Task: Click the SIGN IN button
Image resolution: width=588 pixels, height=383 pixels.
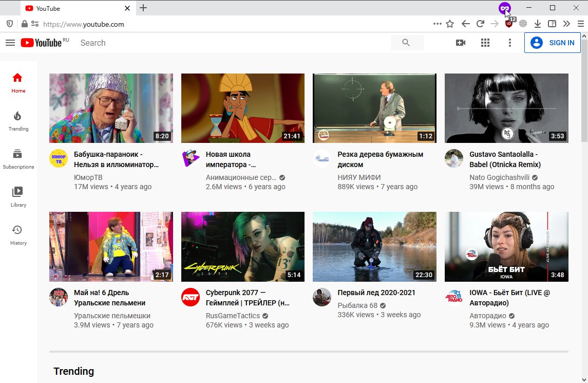Action: (x=552, y=43)
